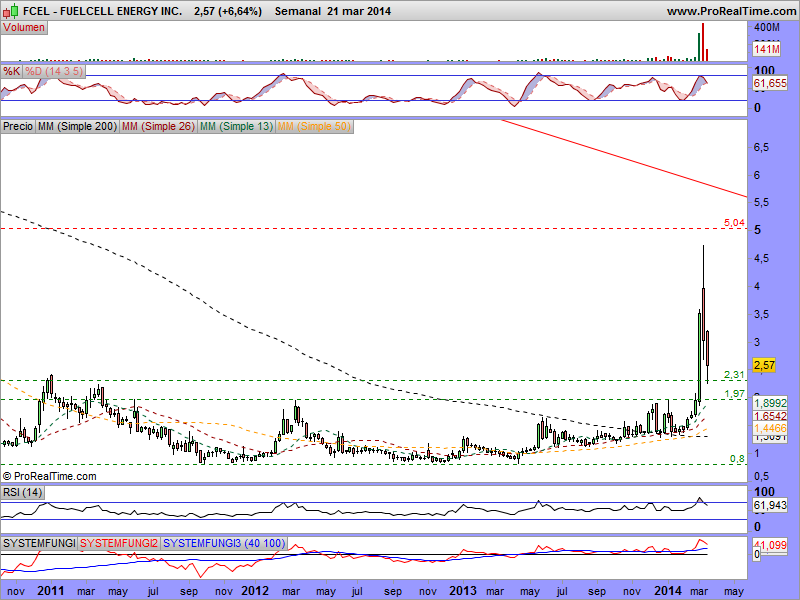
Task: Click the 6,5 price axis label
Action: click(761, 147)
